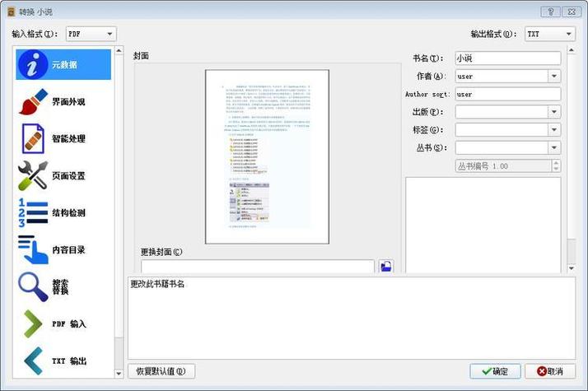Image resolution: width=588 pixels, height=391 pixels.
Task: Select the 智能处理 text label
Action: 68,139
